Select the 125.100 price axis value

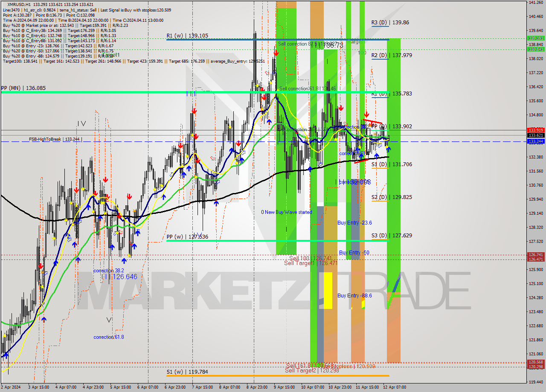[536, 284]
